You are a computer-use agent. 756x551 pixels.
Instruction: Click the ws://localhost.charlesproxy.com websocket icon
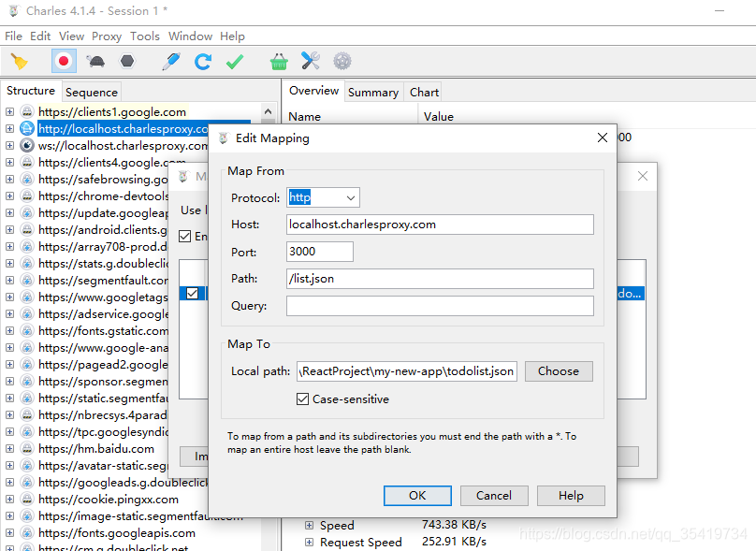coord(27,146)
